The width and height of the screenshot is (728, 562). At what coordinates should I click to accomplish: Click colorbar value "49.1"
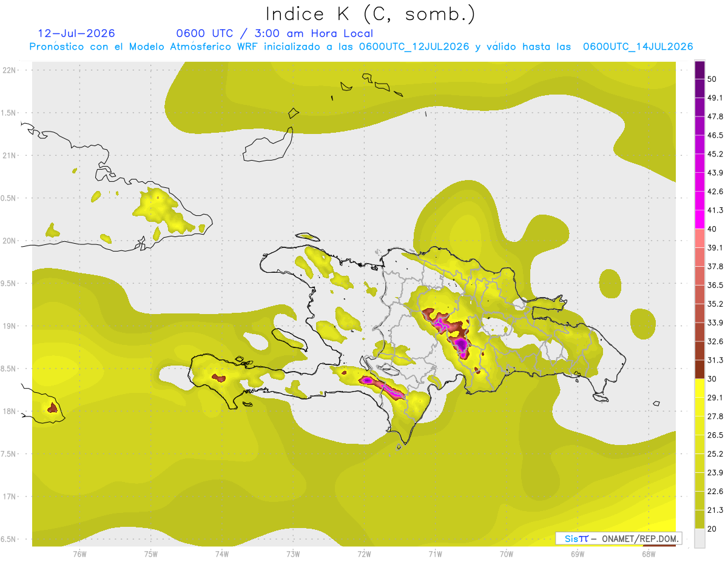point(715,98)
